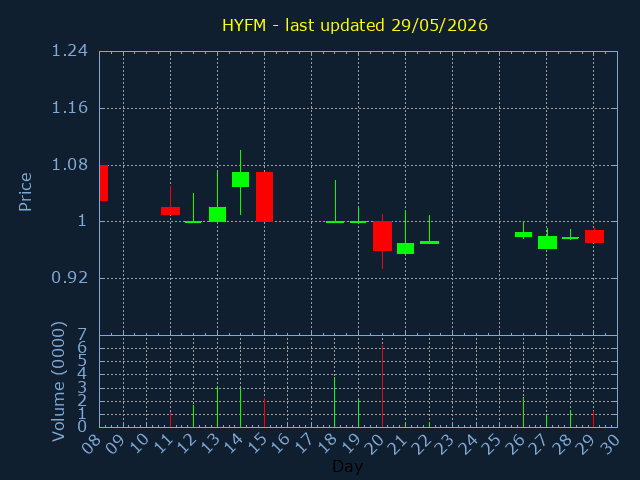The height and width of the screenshot is (480, 640).
Task: Click the day 16 x-axis label
Action: point(280,444)
